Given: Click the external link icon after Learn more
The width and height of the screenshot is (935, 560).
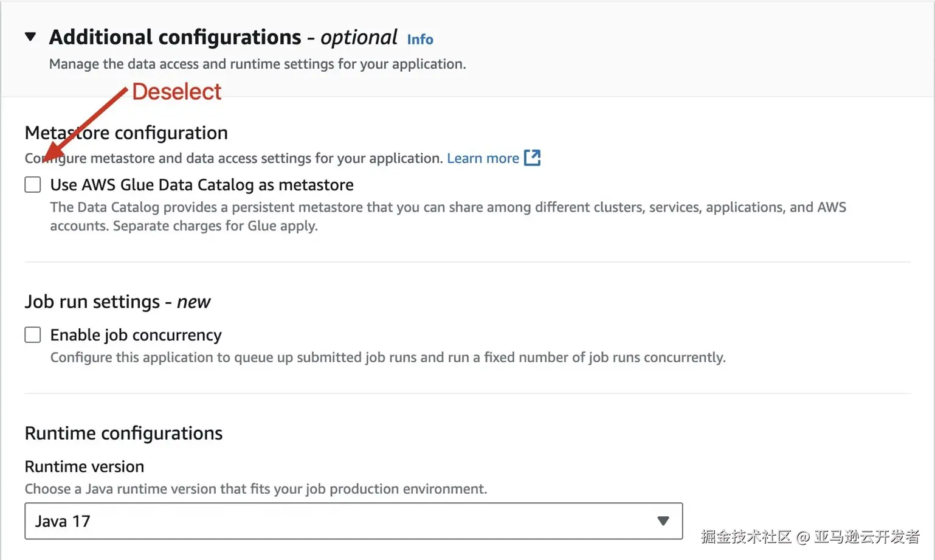Looking at the screenshot, I should pyautogui.click(x=532, y=157).
